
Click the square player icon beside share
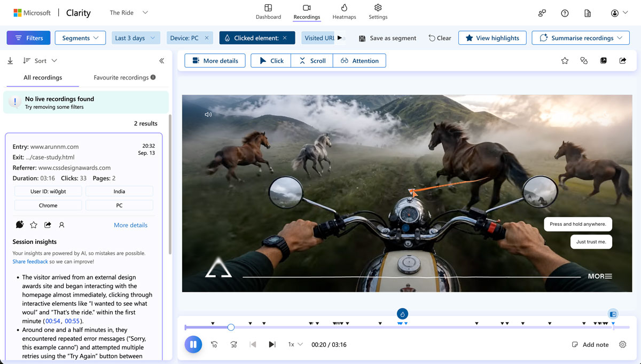point(604,61)
